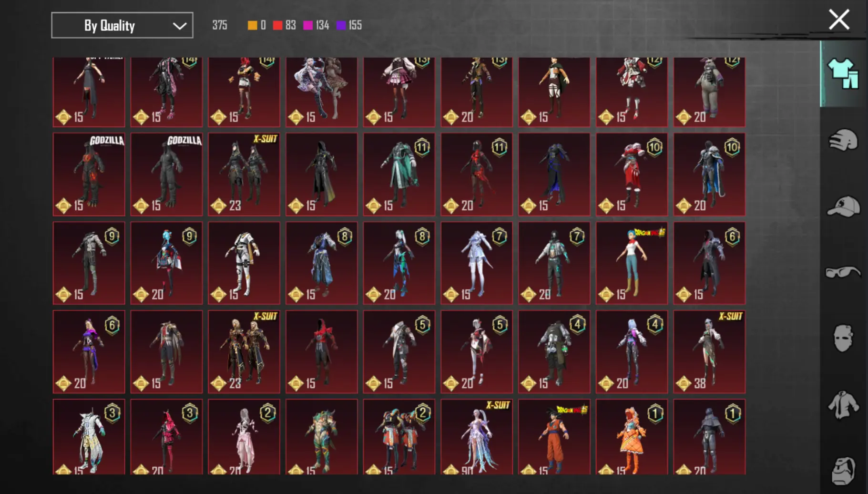Click the dropdown chevron arrow

pyautogui.click(x=179, y=26)
